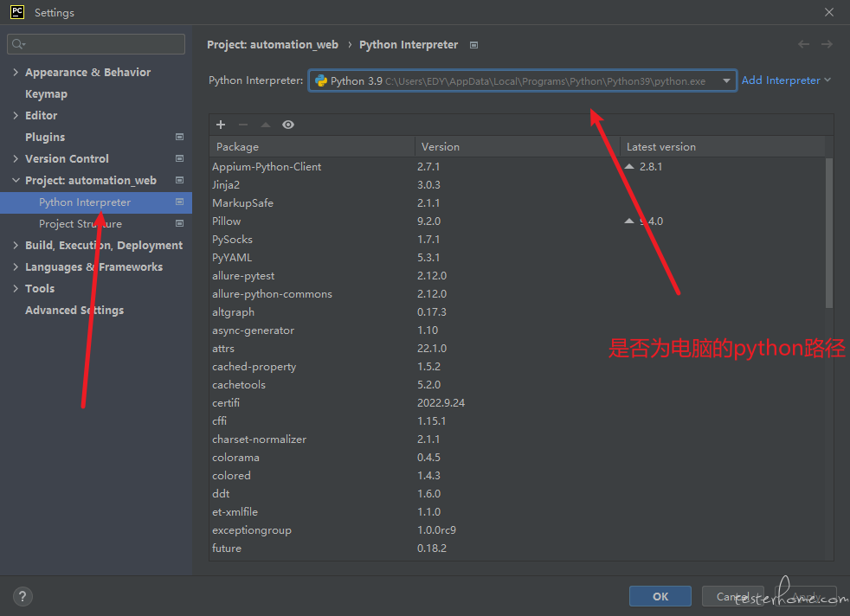Select the PySocks package row
Image resolution: width=850 pixels, height=616 pixels.
(518, 240)
